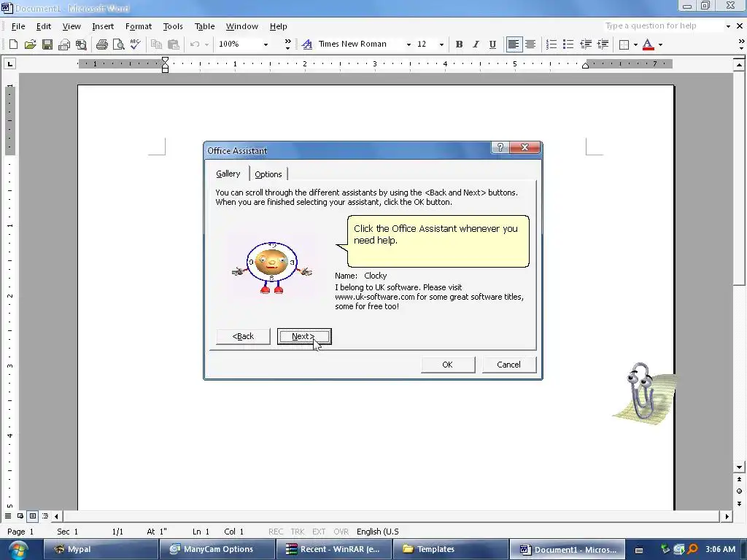Switch to Web Layout view icon
Viewport: 747px width, 560px height.
click(20, 516)
